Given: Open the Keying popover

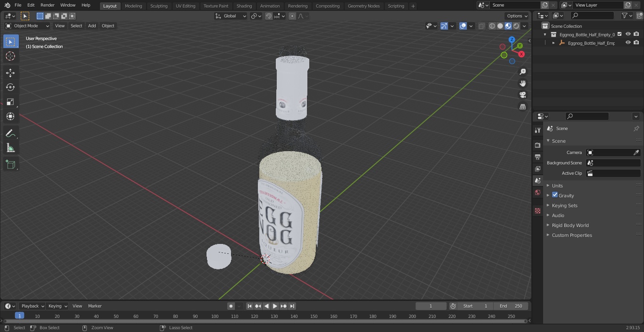Looking at the screenshot, I should (58, 306).
